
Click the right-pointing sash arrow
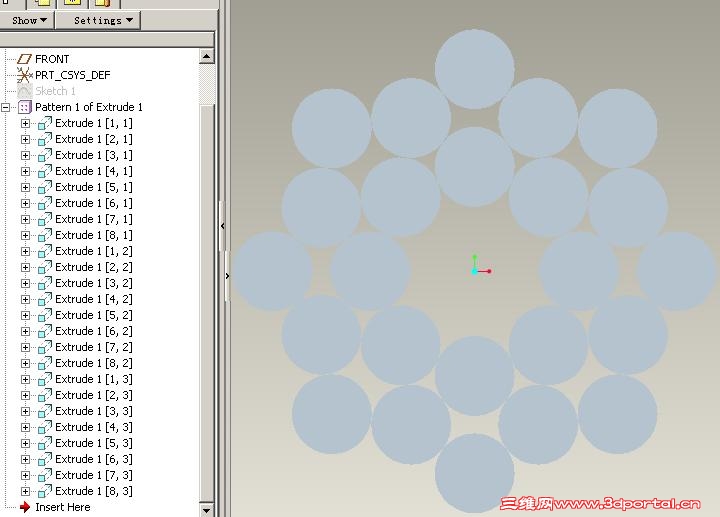pyautogui.click(x=227, y=276)
